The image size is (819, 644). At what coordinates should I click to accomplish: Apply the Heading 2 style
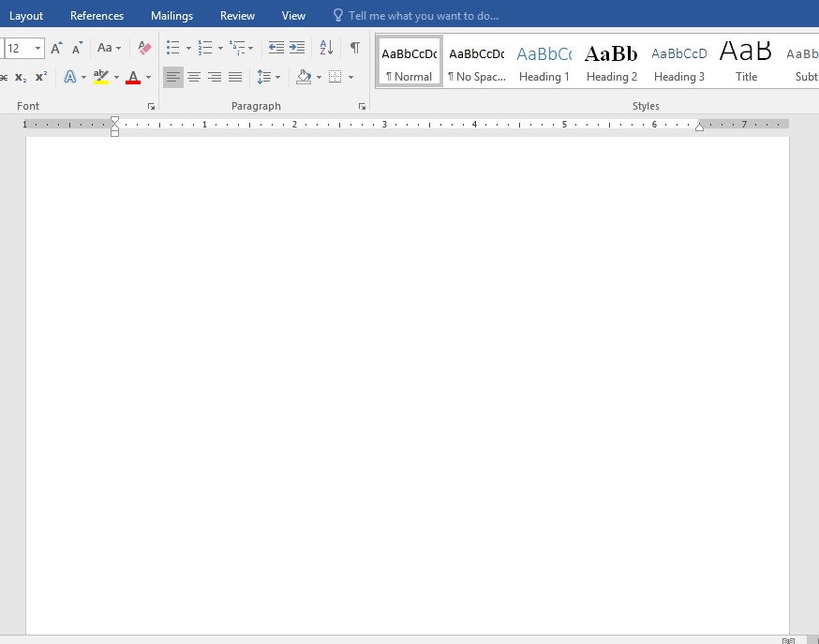[x=612, y=62]
